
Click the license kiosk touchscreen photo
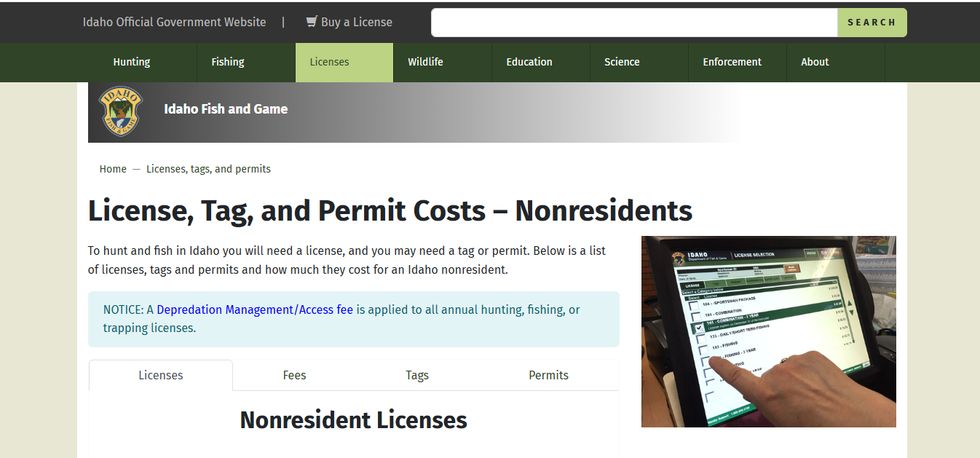point(769,331)
